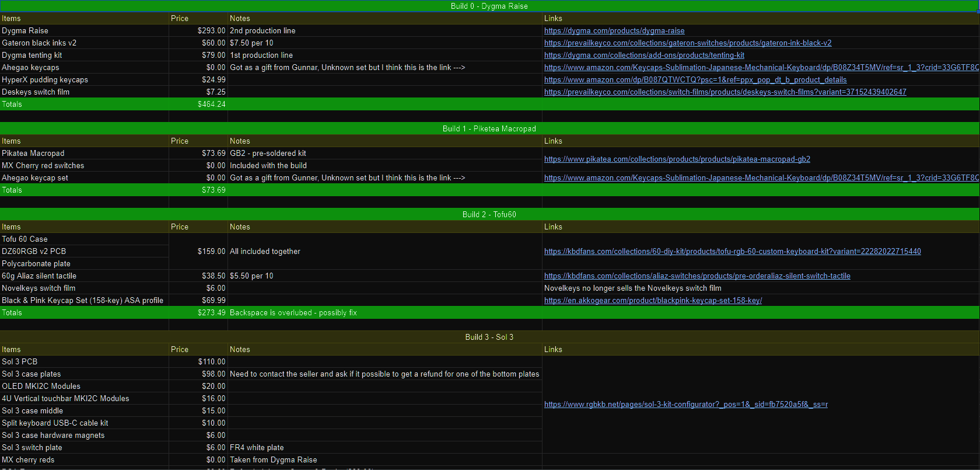Select the $273.49 total cell
The height and width of the screenshot is (470, 980).
click(198, 313)
